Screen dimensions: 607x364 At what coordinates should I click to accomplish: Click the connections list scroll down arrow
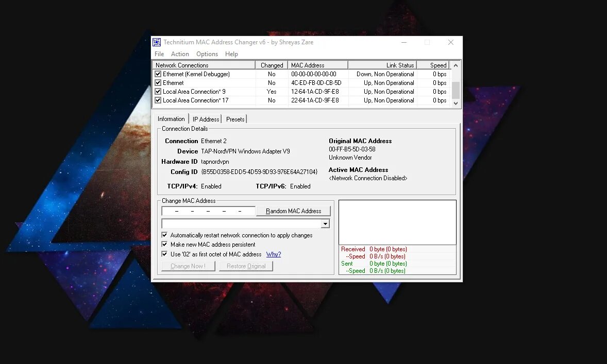[x=456, y=103]
